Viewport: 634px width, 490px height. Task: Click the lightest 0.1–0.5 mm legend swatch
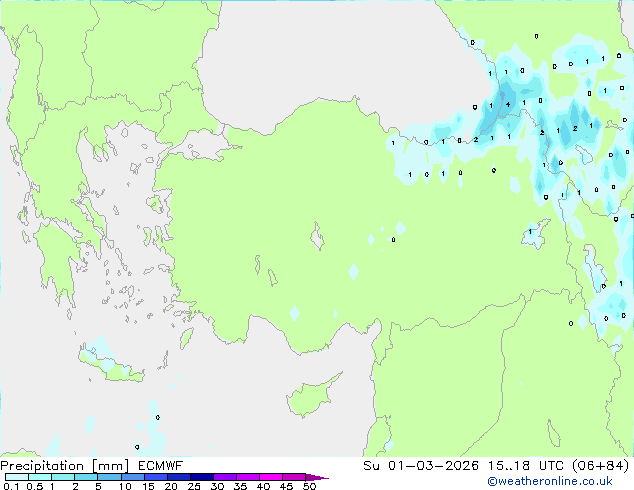[17, 477]
